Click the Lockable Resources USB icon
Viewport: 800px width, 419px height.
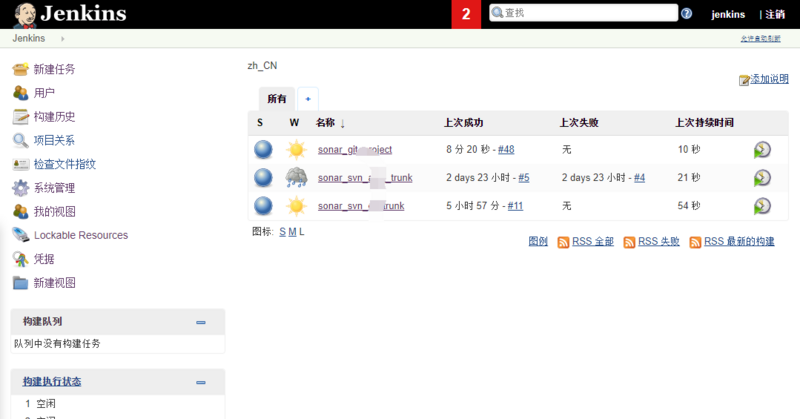(20, 235)
